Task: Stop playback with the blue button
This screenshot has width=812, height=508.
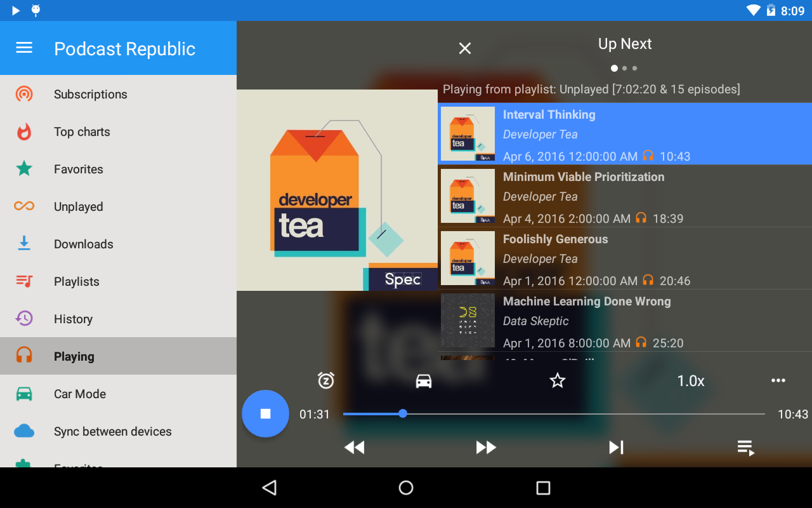Action: 265,414
